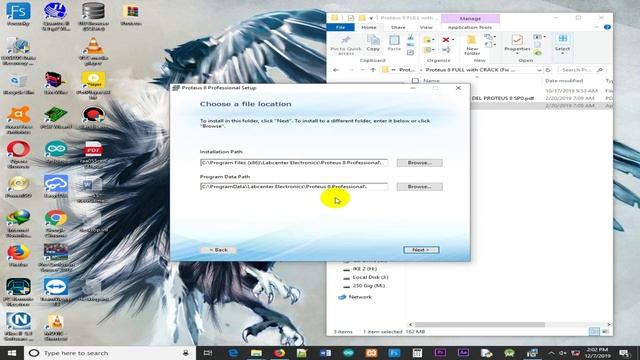Click the Windows Start button
640x360 pixels.
pyautogui.click(x=11, y=353)
